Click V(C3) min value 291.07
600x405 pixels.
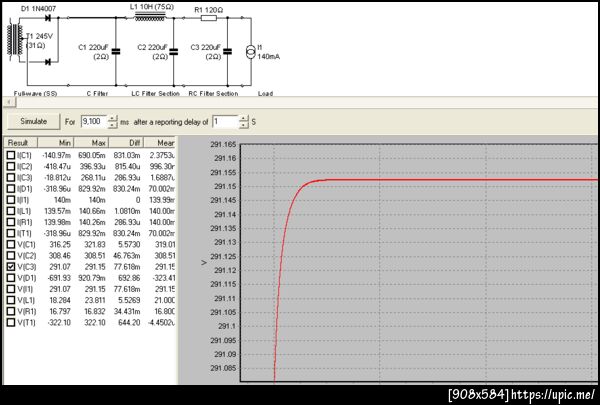(x=60, y=266)
